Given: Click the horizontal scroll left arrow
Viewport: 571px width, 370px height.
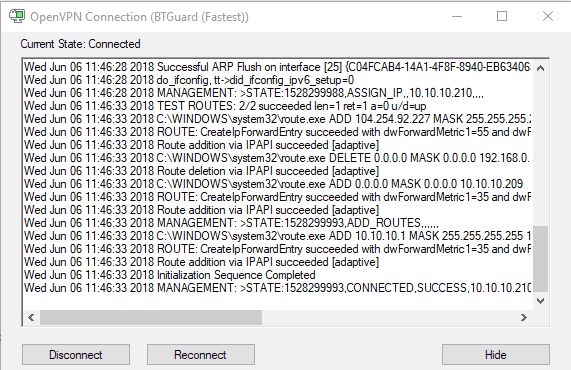Looking at the screenshot, I should 31,318.
